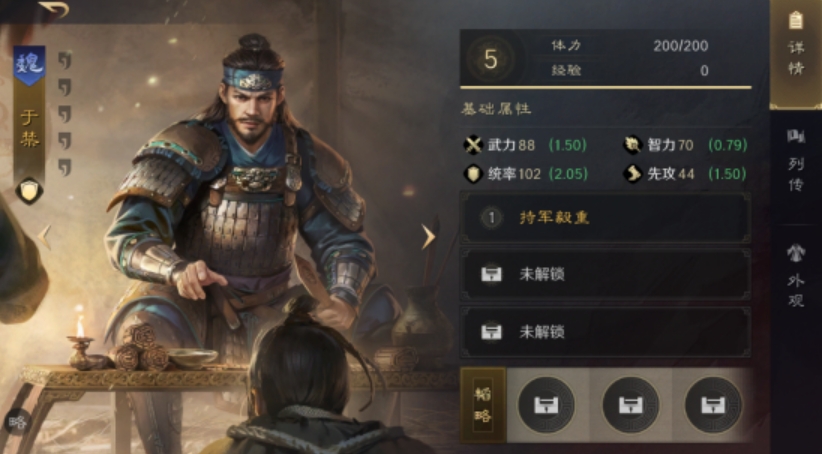The height and width of the screenshot is (454, 822).
Task: Select the last locked 韬略 slot
Action: pyautogui.click(x=713, y=405)
